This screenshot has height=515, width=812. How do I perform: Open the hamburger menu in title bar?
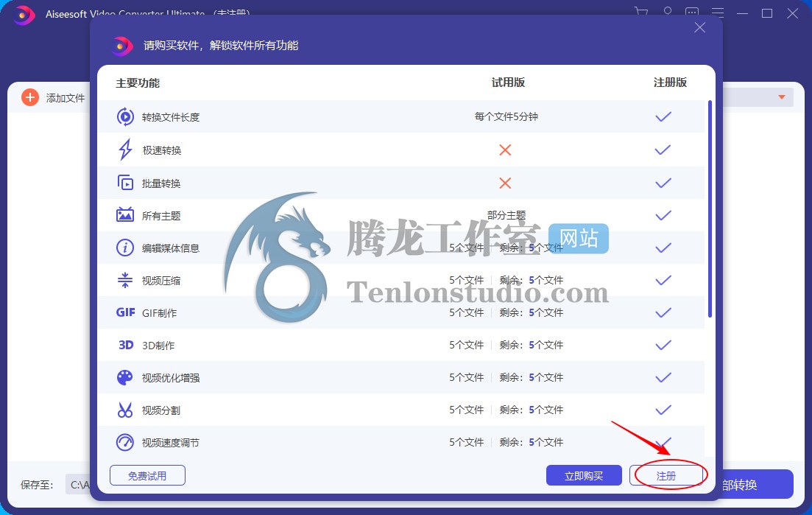718,13
